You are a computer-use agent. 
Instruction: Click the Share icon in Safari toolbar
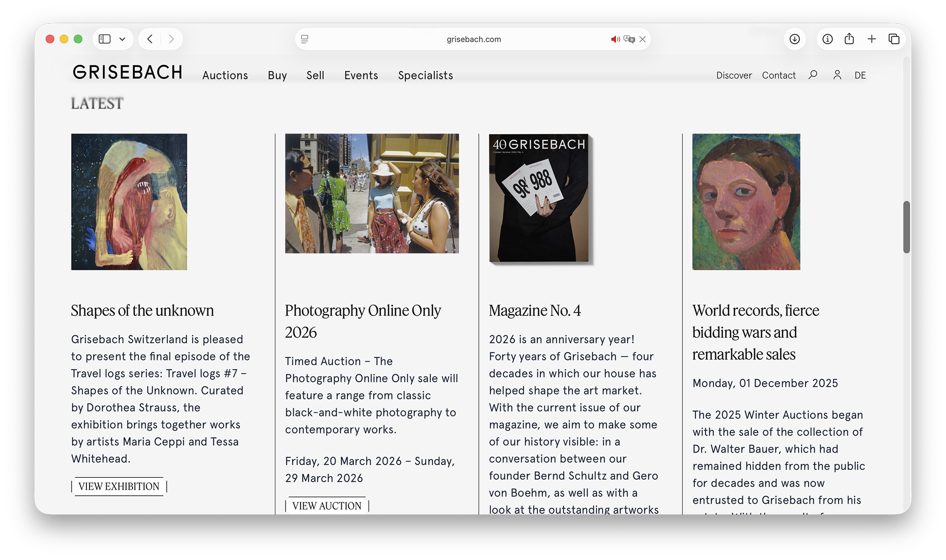coord(849,39)
